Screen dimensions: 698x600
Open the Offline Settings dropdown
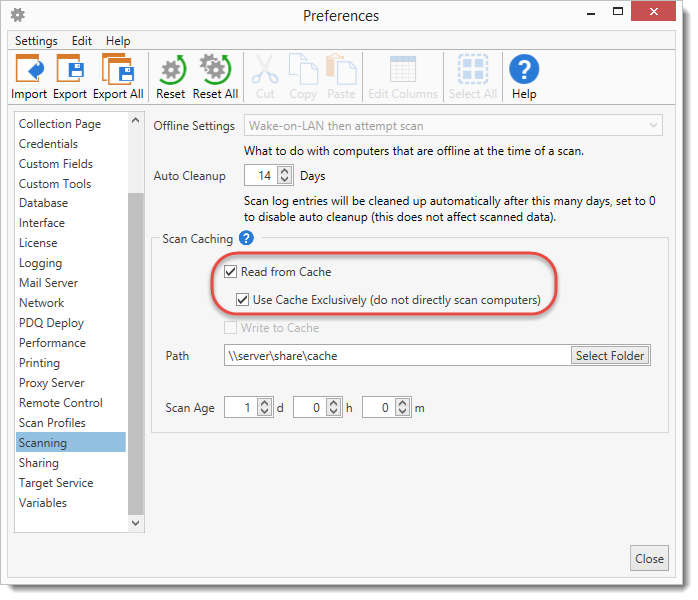[453, 126]
